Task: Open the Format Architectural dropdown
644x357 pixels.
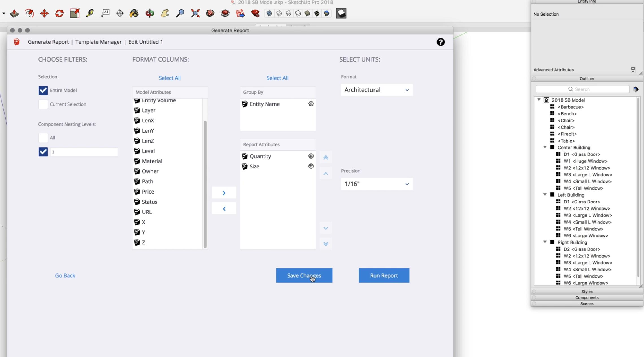Action: 377,90
